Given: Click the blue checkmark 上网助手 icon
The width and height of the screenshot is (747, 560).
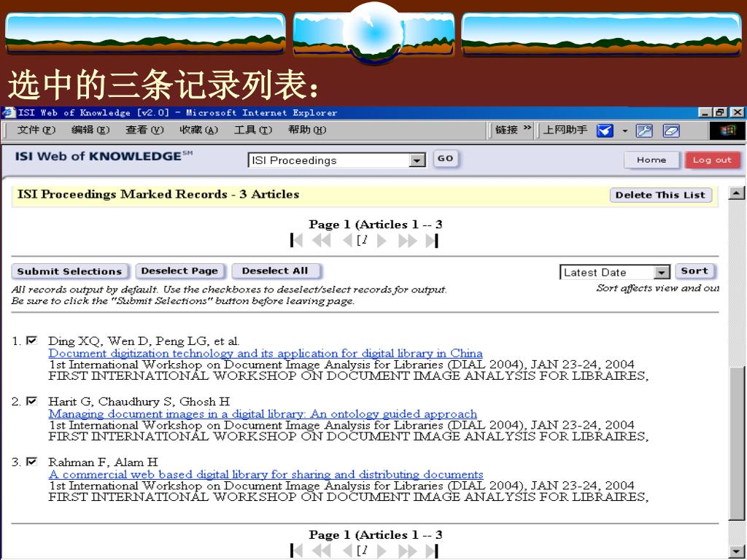Looking at the screenshot, I should pos(605,131).
